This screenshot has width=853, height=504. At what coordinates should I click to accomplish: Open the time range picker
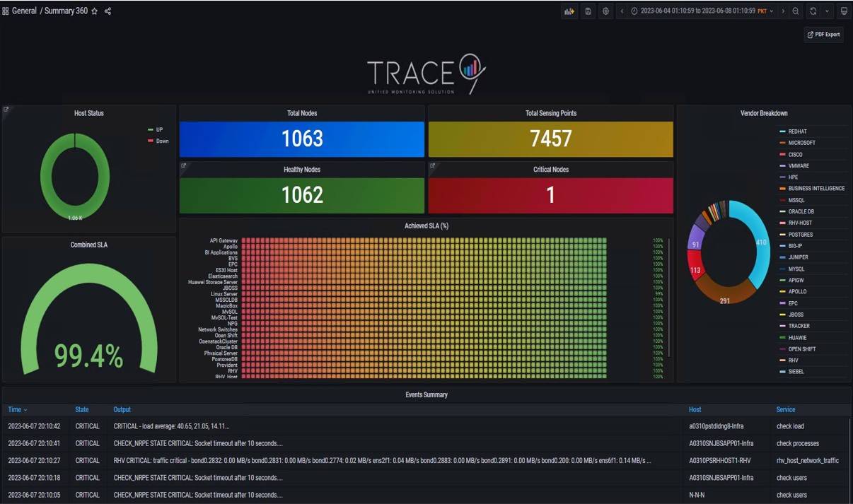(x=702, y=11)
